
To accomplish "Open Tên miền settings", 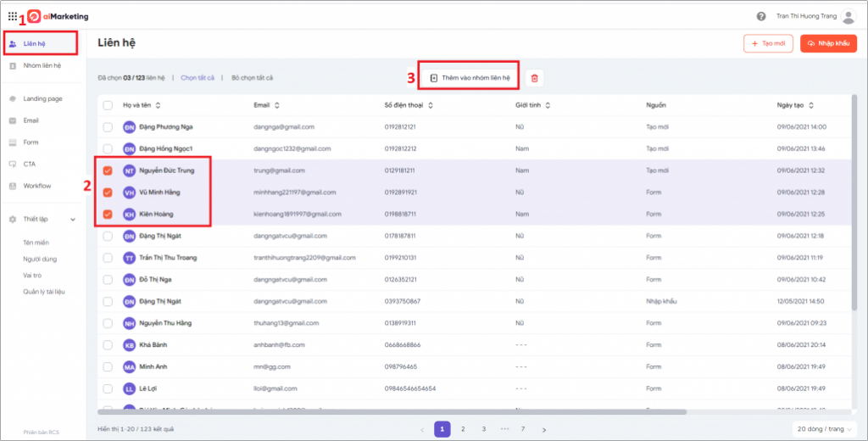I will 36,243.
